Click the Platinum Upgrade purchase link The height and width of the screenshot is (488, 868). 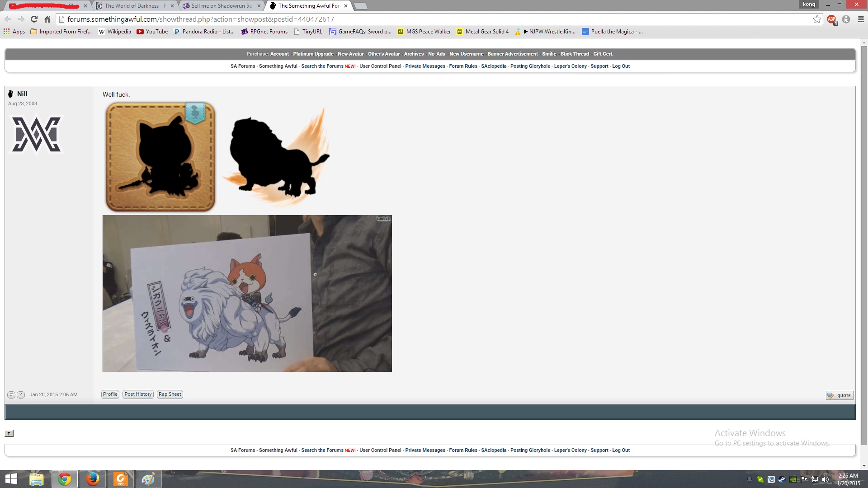click(313, 54)
